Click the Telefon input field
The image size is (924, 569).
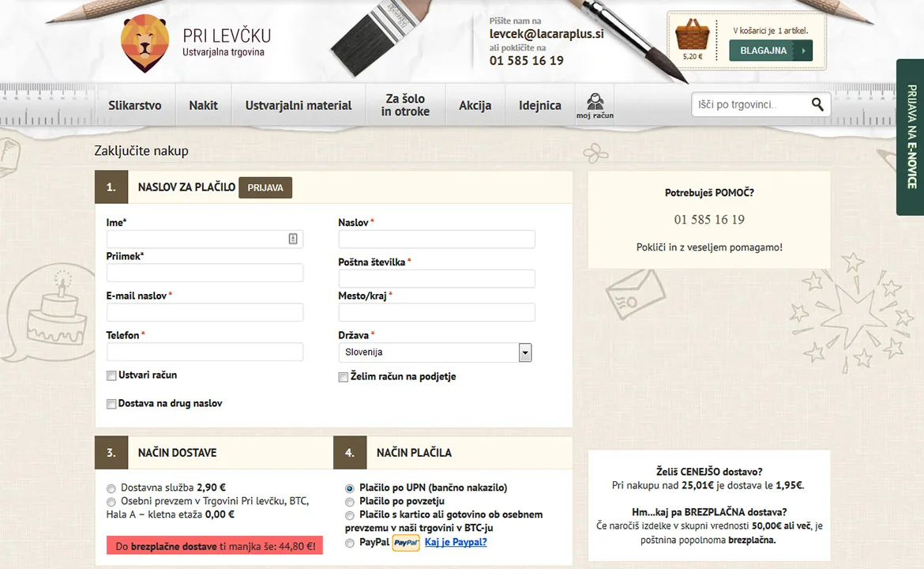point(205,352)
